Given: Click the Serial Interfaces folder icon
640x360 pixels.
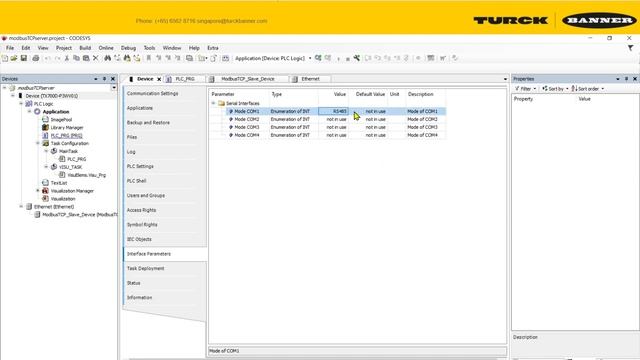Looking at the screenshot, I should click(x=222, y=103).
